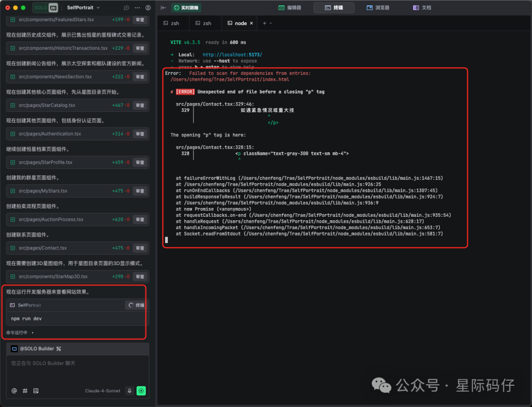
Task: Open the SelfPortrait project dropdown
Action: click(82, 8)
